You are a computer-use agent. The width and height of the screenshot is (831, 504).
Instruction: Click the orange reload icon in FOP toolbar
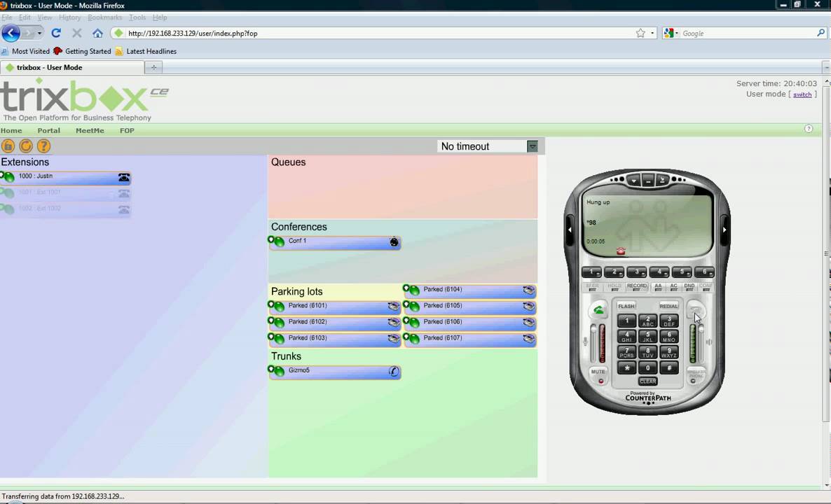26,146
